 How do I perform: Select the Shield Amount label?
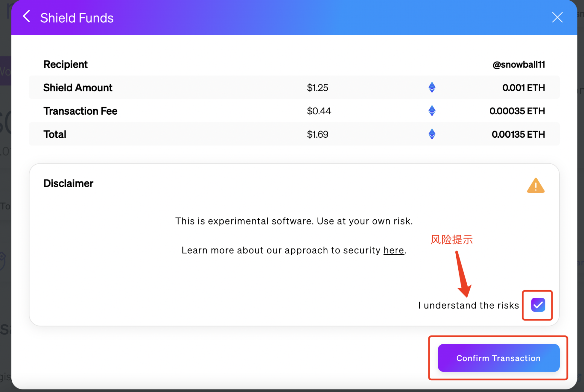click(x=78, y=88)
